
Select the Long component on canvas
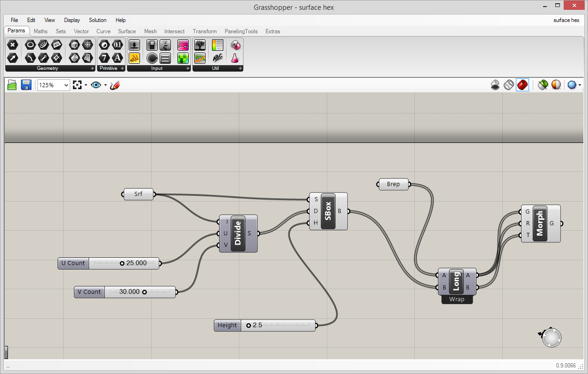(x=456, y=282)
